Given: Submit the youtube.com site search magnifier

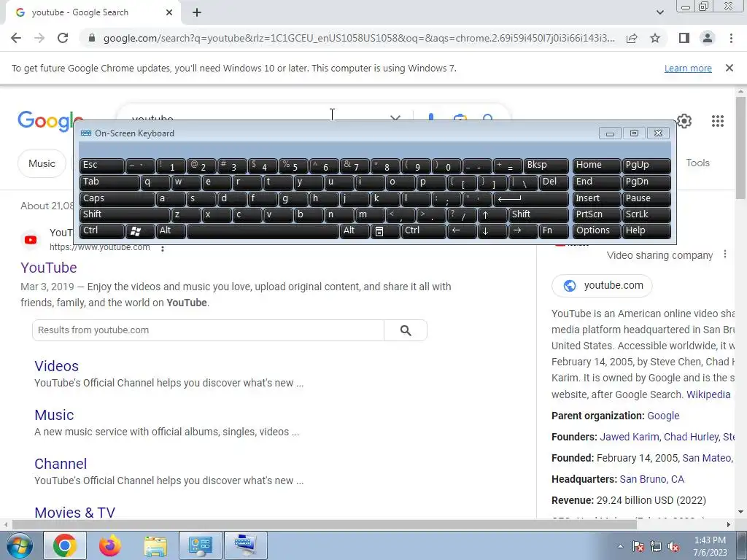Looking at the screenshot, I should coord(406,330).
